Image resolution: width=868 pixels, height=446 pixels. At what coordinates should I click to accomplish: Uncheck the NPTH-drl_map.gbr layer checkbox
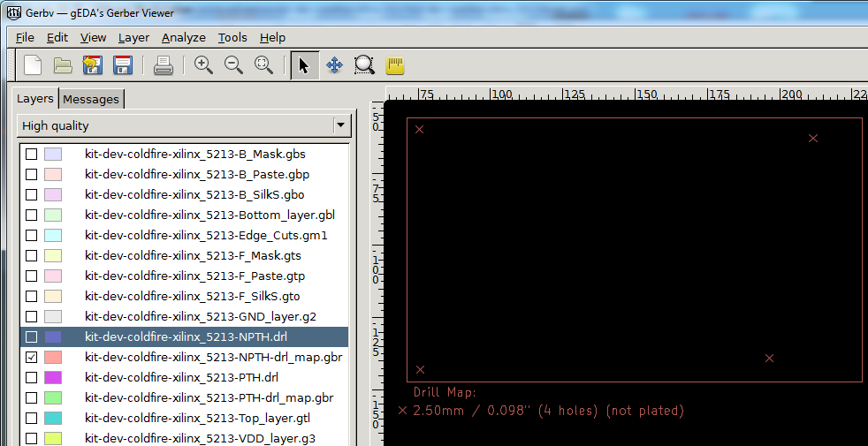click(32, 358)
